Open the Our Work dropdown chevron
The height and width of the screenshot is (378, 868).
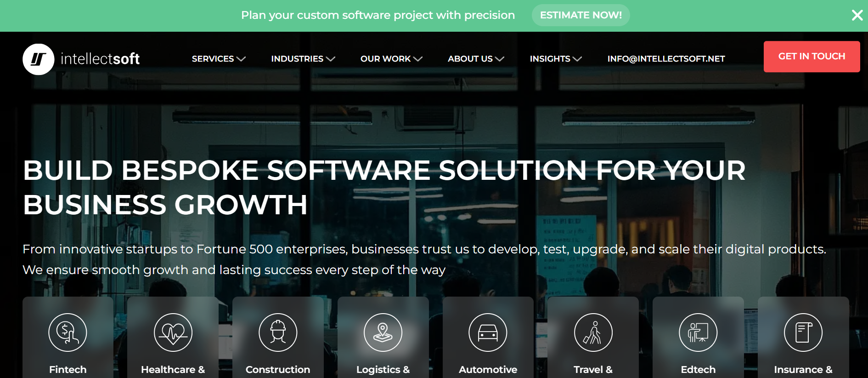418,59
